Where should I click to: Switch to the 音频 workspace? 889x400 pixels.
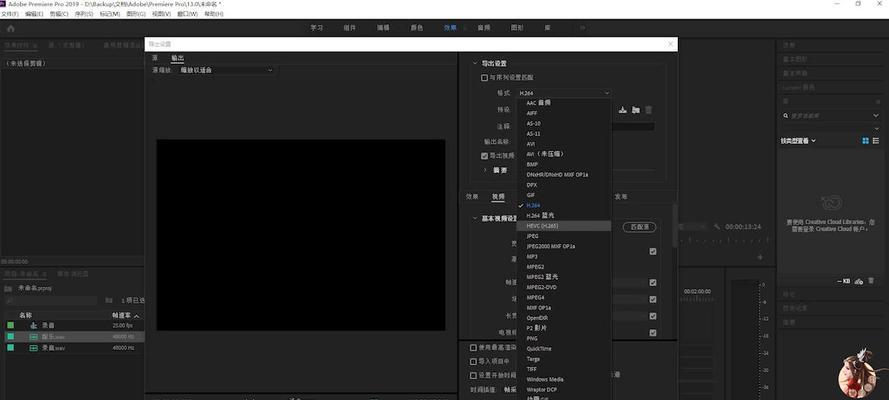tap(484, 28)
